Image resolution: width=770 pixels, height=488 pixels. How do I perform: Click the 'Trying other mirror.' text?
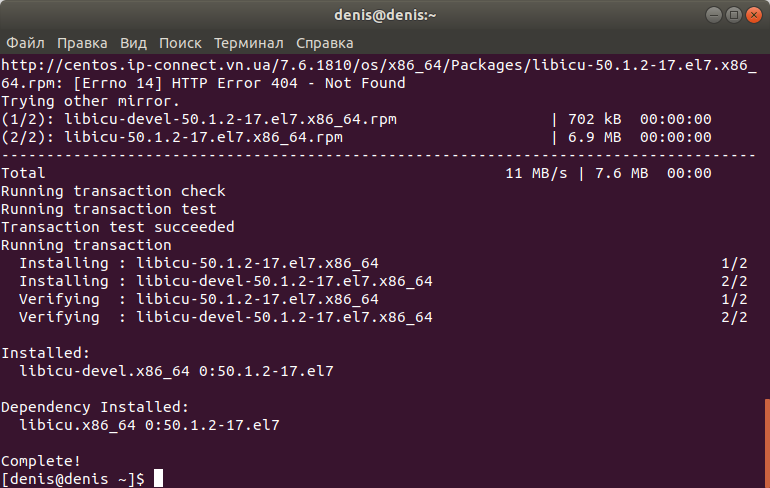[90, 101]
